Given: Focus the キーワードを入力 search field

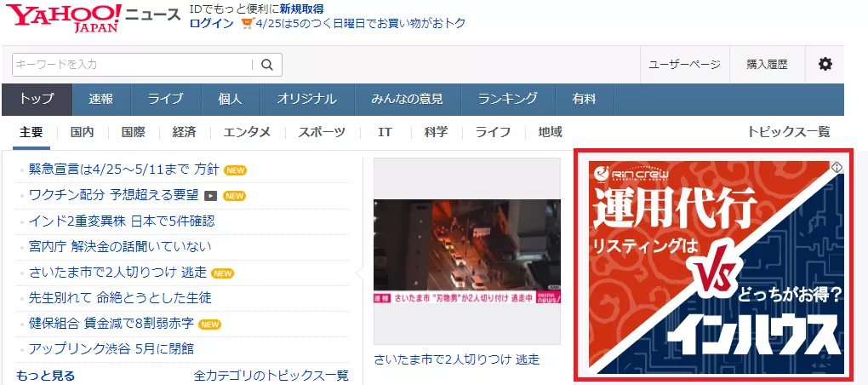Looking at the screenshot, I should [x=133, y=65].
